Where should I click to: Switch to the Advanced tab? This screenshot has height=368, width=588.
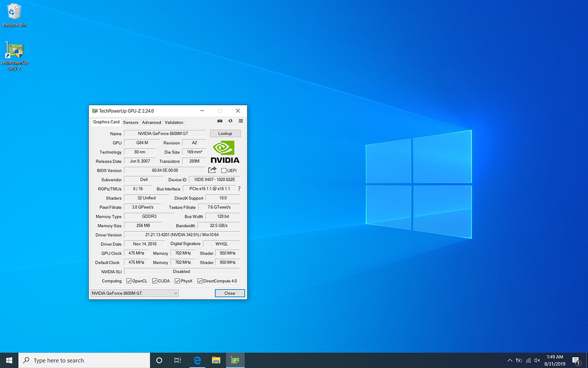152,122
